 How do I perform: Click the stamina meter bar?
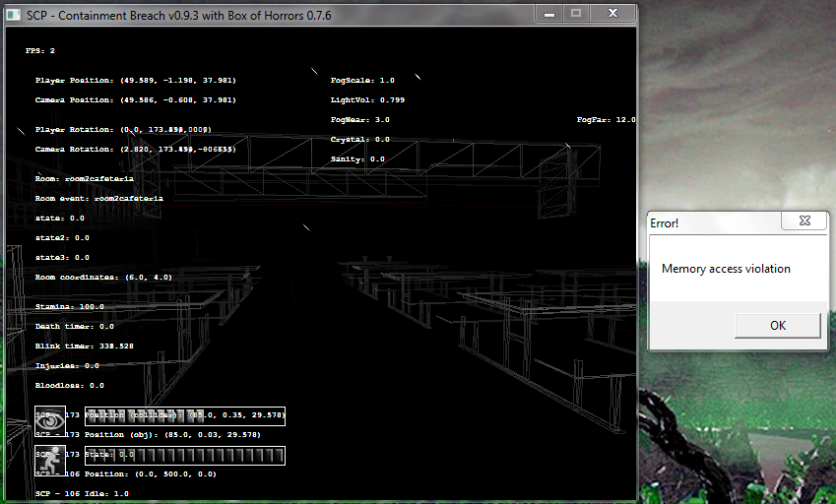tap(185, 456)
